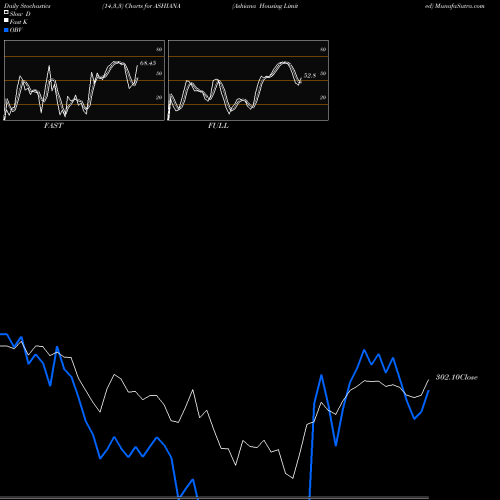Click the FULL label below chart

pos(218,126)
